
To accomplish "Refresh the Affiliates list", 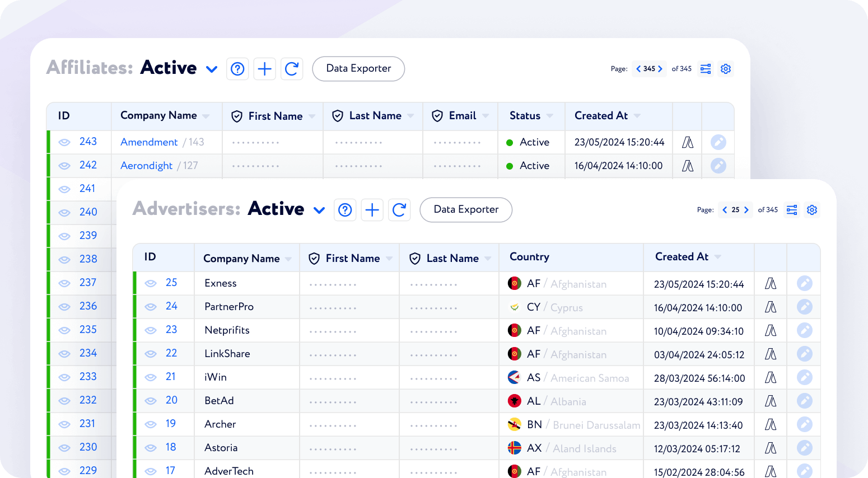I will coord(292,69).
